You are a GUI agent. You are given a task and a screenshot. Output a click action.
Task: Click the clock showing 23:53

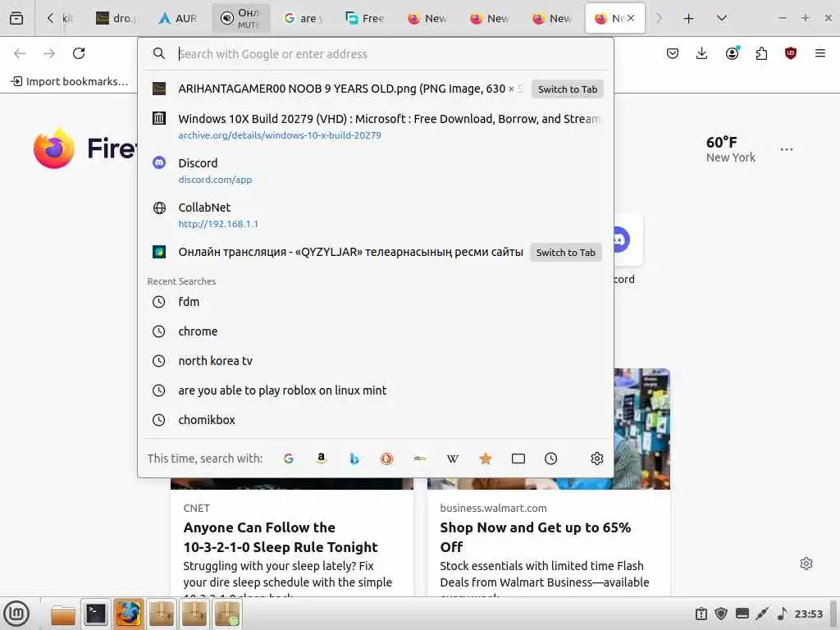click(x=808, y=614)
